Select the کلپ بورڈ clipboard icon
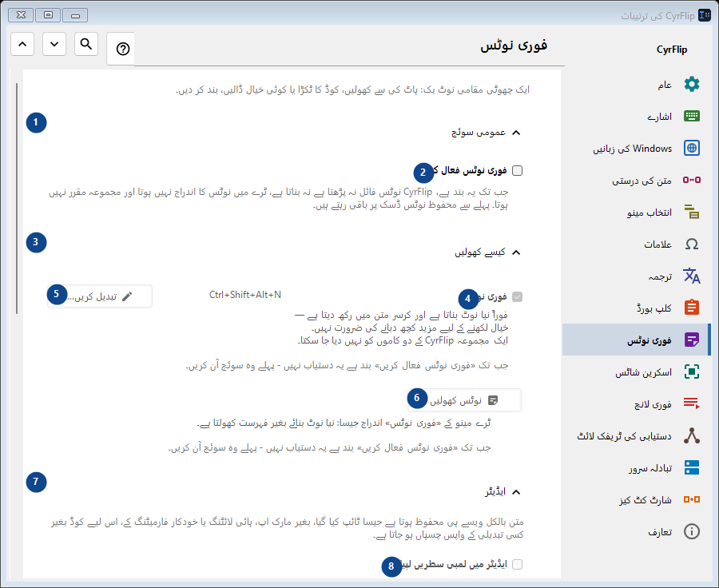The width and height of the screenshot is (719, 588). pyautogui.click(x=692, y=308)
